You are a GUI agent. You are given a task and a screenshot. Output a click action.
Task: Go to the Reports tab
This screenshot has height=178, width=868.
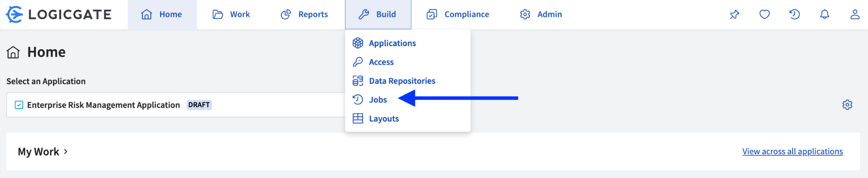pos(304,14)
